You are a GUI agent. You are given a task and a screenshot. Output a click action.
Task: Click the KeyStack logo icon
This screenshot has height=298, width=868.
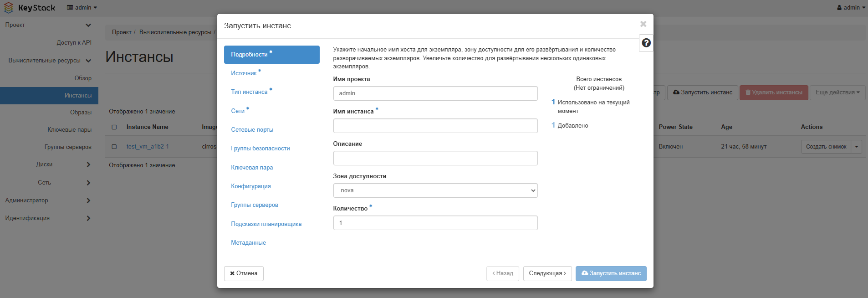(9, 8)
